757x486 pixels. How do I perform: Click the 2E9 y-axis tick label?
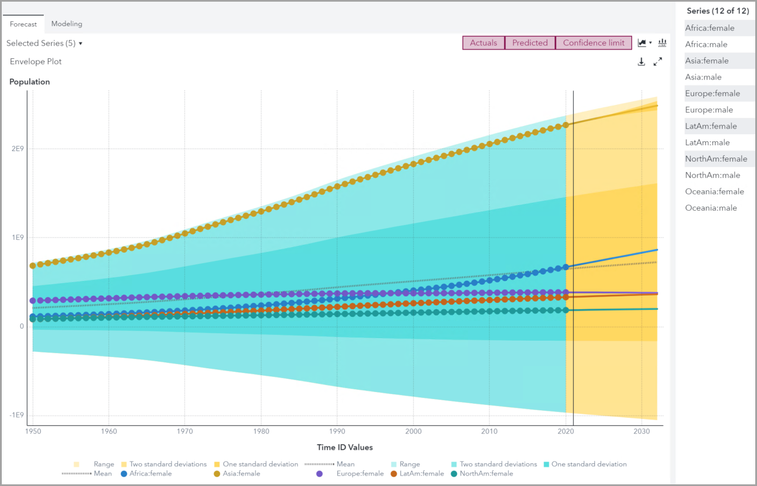[17, 149]
